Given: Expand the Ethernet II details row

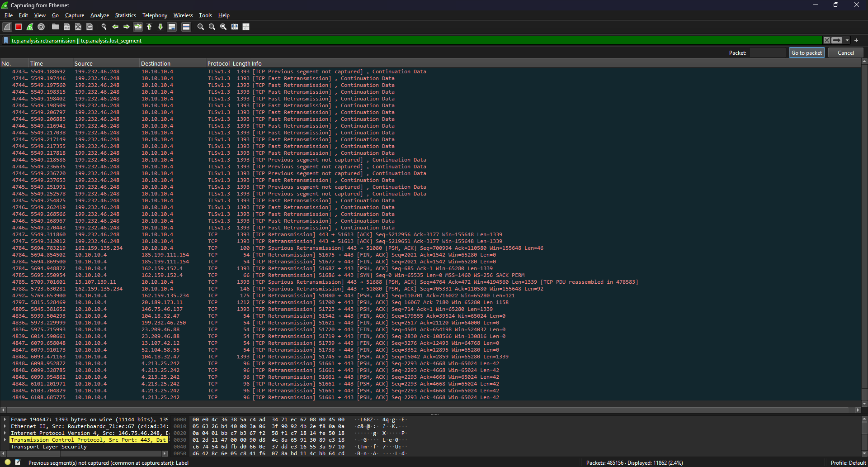Looking at the screenshot, I should (x=5, y=426).
